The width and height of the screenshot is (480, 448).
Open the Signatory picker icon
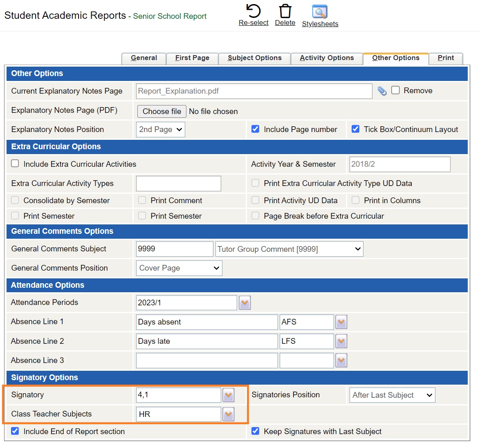(228, 395)
